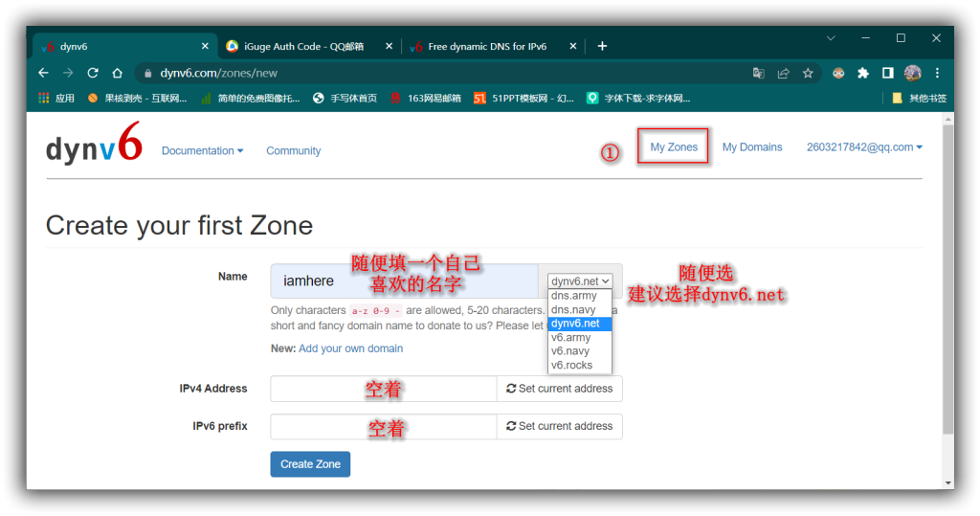Viewport: 980px width, 516px height.
Task: Click the orange extension icon beside the star
Action: (x=838, y=73)
